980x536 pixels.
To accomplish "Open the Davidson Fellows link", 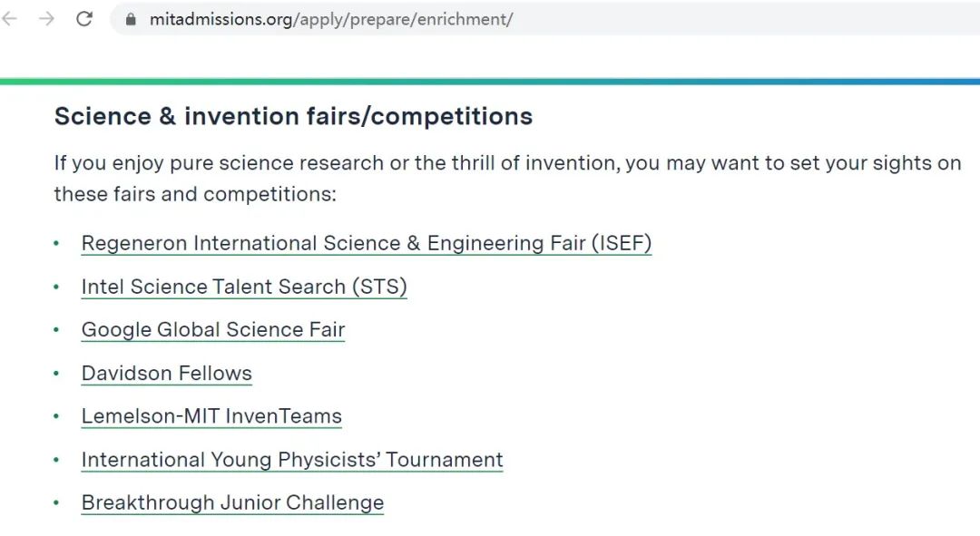I will (x=167, y=373).
